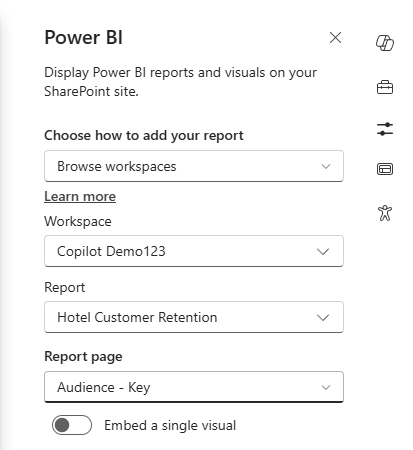The image size is (413, 450).
Task: Toggle Embed a single visual switch
Action: (x=72, y=425)
